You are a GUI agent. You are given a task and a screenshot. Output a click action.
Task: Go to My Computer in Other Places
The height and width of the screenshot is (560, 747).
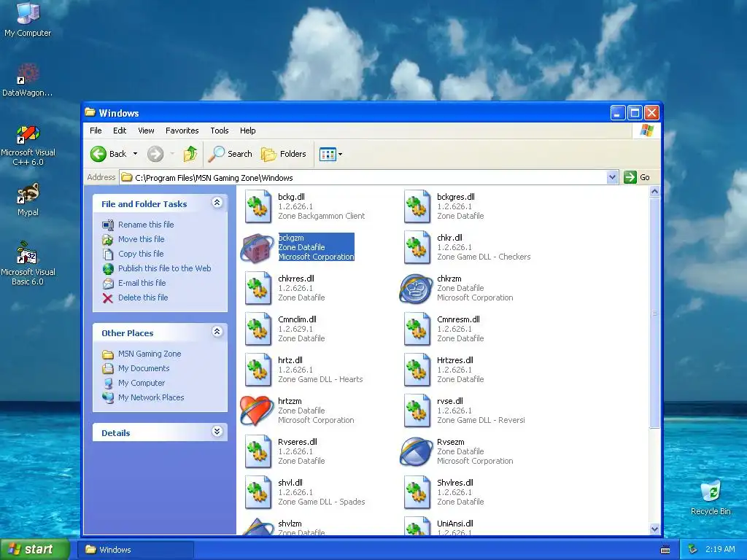142,383
